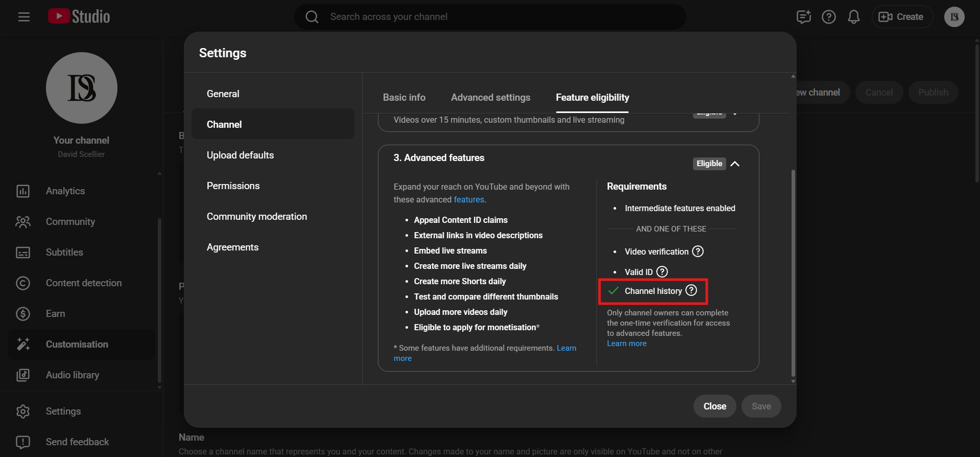Click the hamburger menu icon

tap(24, 17)
